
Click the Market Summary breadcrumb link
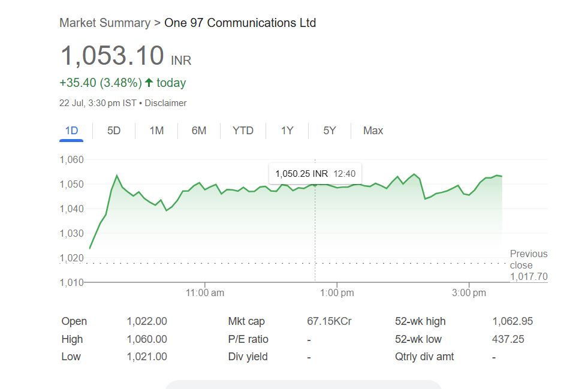pos(104,23)
